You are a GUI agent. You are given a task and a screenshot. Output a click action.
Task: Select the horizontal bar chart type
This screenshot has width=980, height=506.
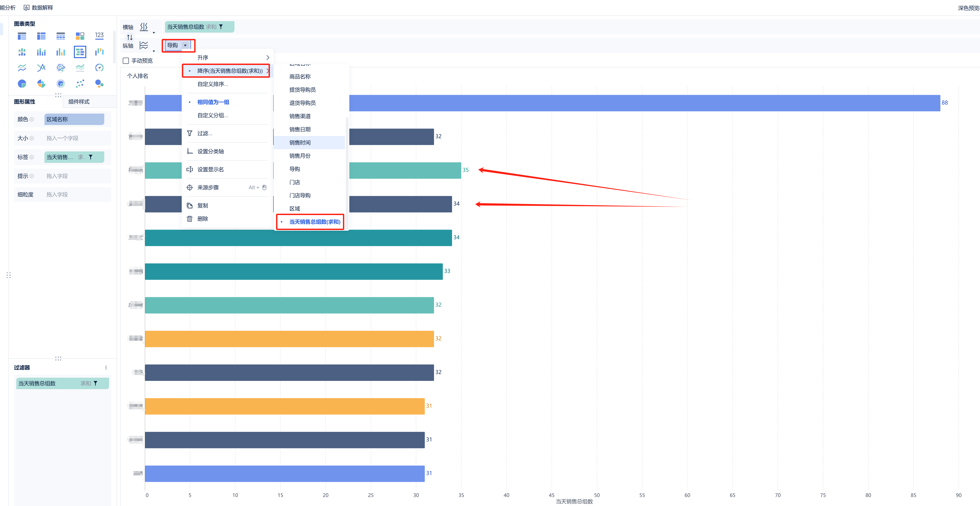(80, 52)
